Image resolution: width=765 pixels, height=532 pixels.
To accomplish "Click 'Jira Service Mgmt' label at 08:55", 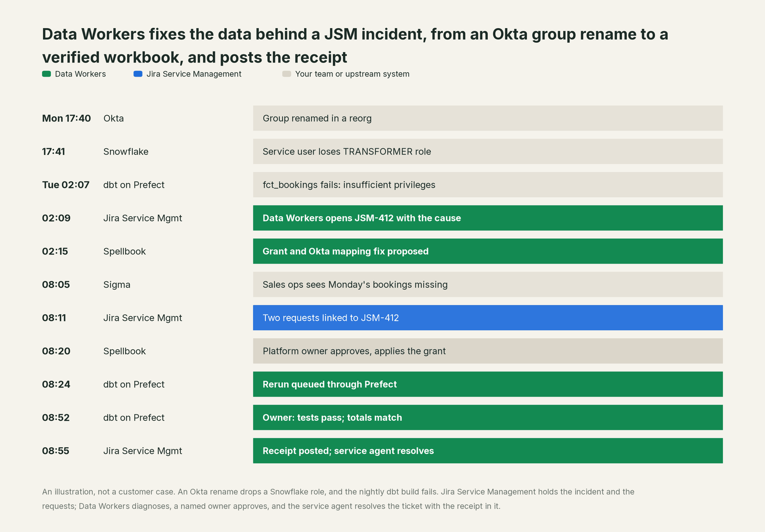I will pos(143,451).
